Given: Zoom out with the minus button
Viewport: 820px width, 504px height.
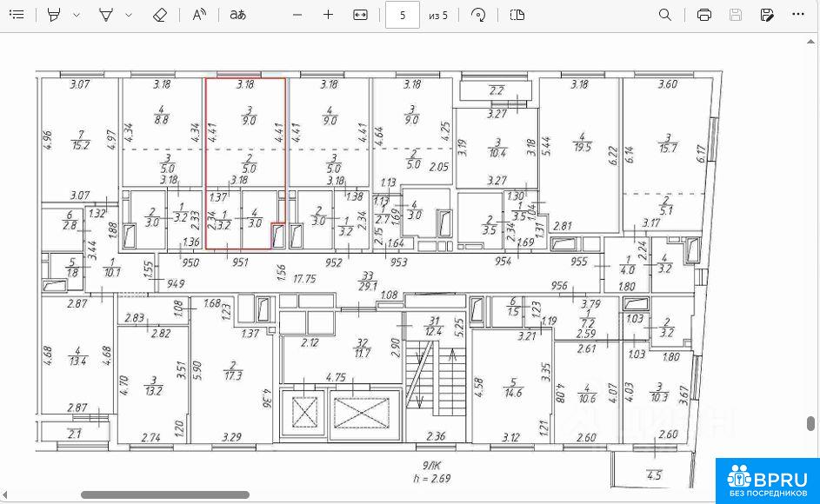Looking at the screenshot, I should coord(297,15).
